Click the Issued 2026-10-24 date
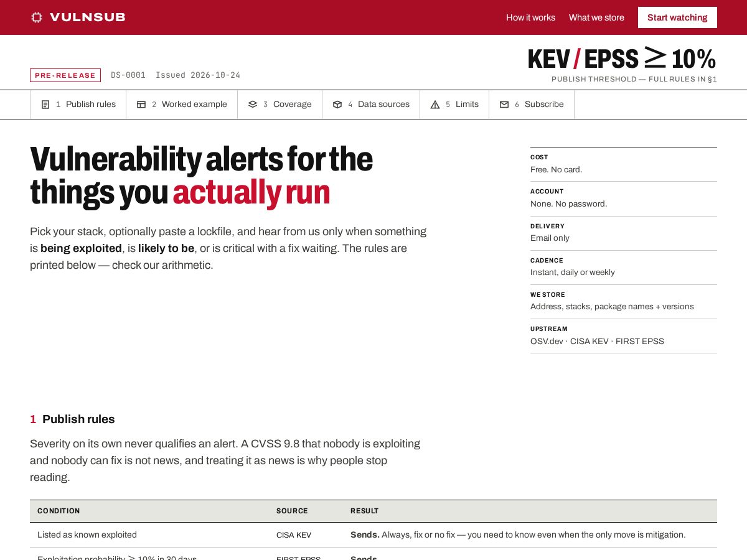Image resolution: width=747 pixels, height=560 pixels. (x=198, y=75)
